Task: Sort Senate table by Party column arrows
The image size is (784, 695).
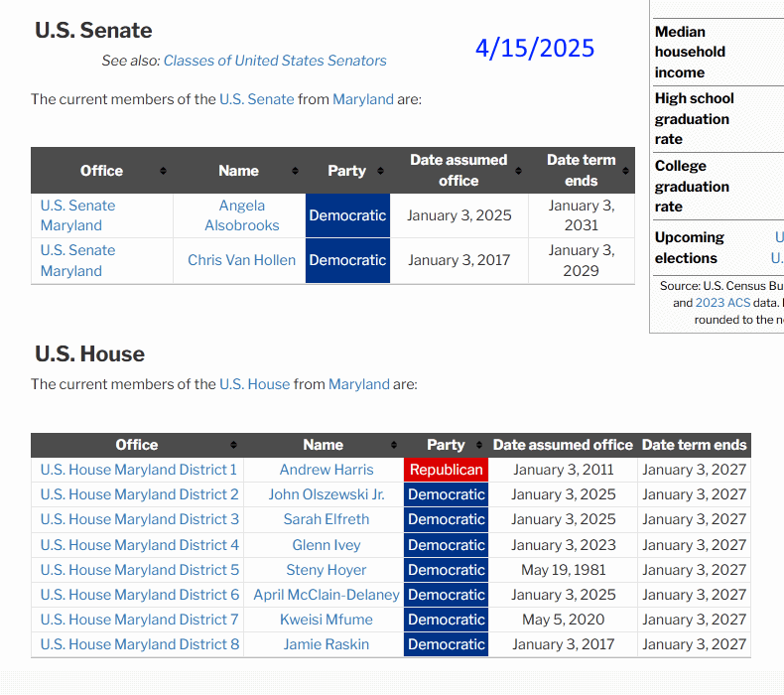Action: point(380,171)
